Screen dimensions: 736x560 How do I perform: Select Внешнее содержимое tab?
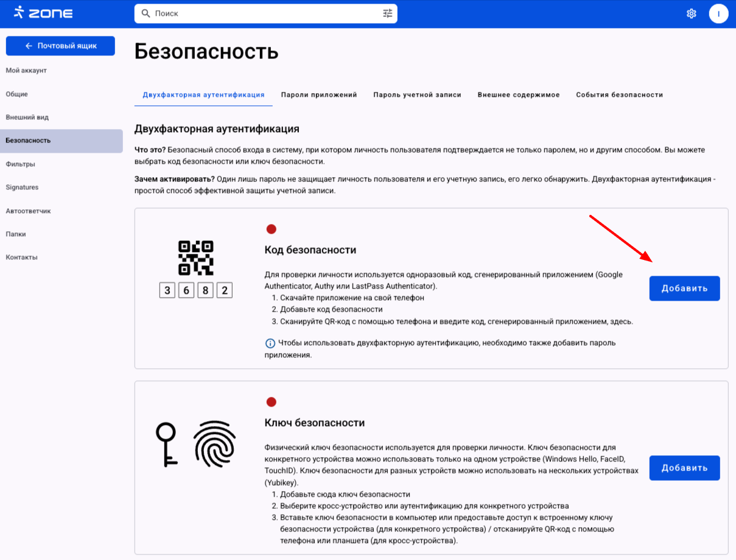pos(518,95)
